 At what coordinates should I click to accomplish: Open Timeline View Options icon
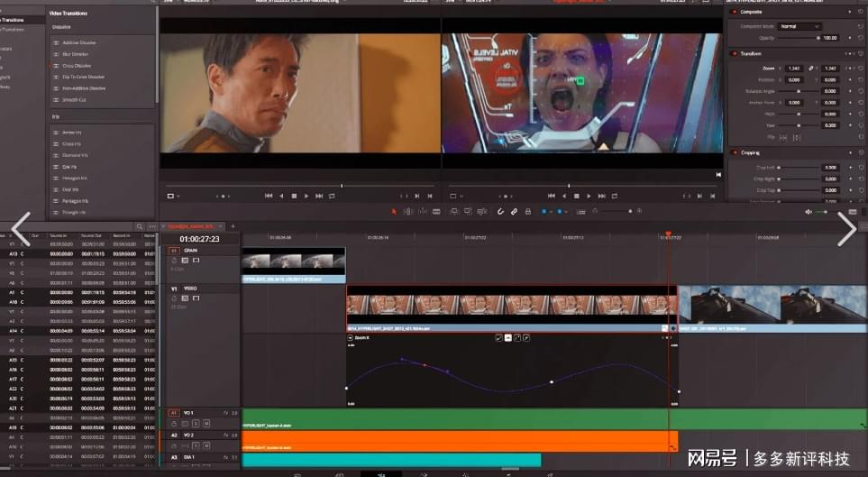click(580, 212)
